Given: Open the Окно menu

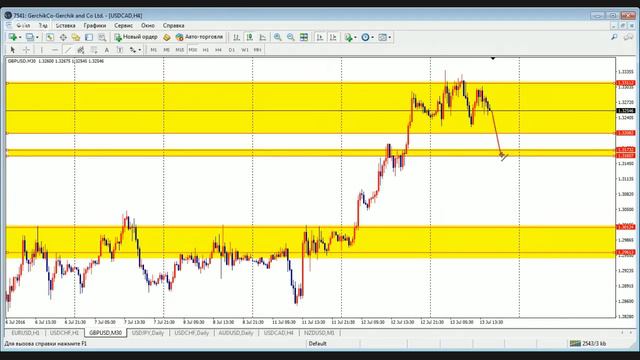Looking at the screenshot, I should coord(148,25).
